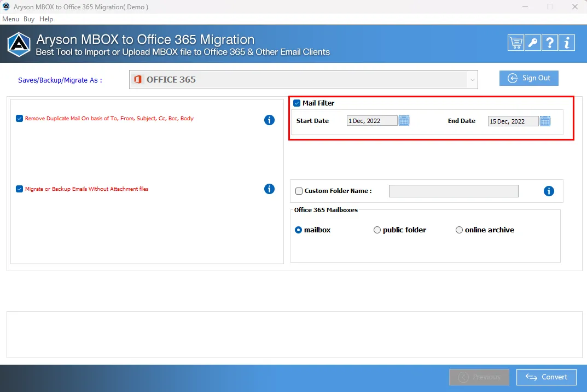Disable Remove Duplicate Mail option
Viewport: 587px width, 392px height.
pos(20,119)
